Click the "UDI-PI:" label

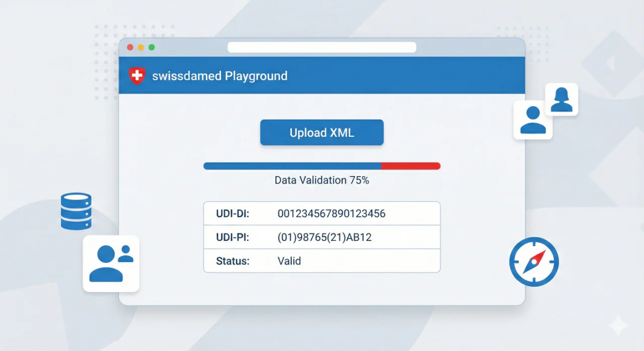pos(233,237)
